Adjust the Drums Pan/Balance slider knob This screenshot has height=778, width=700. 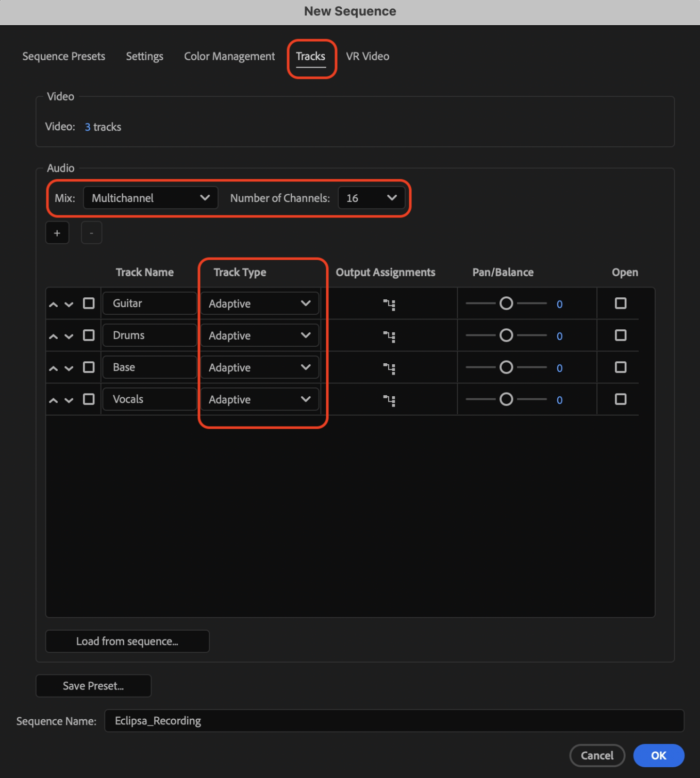pyautogui.click(x=506, y=335)
